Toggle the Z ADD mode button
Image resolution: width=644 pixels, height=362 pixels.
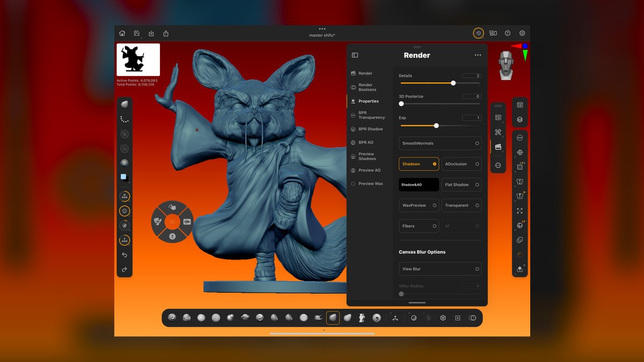125,240
